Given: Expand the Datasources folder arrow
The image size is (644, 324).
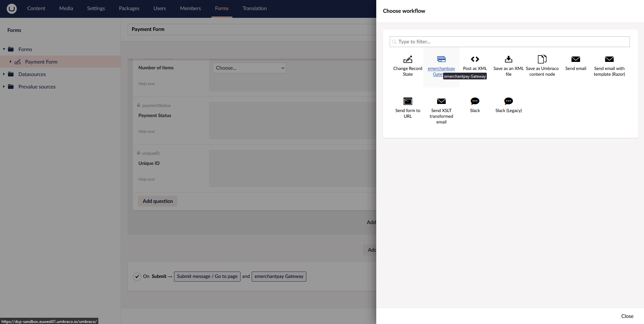Looking at the screenshot, I should [4, 74].
